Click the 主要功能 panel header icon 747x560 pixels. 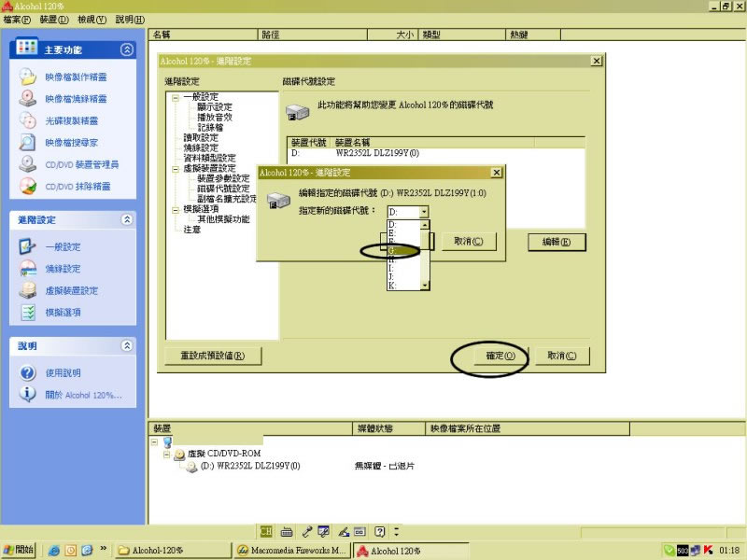click(27, 48)
